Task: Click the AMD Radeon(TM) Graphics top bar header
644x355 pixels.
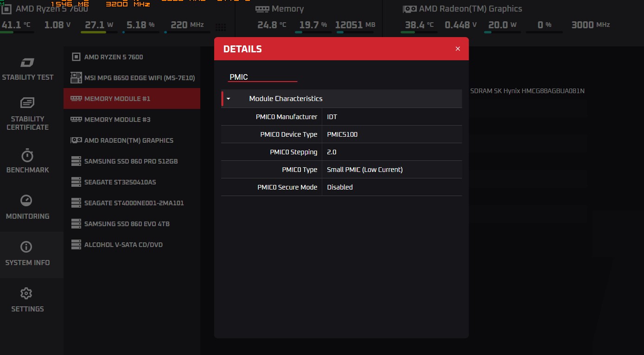Action: (462, 9)
